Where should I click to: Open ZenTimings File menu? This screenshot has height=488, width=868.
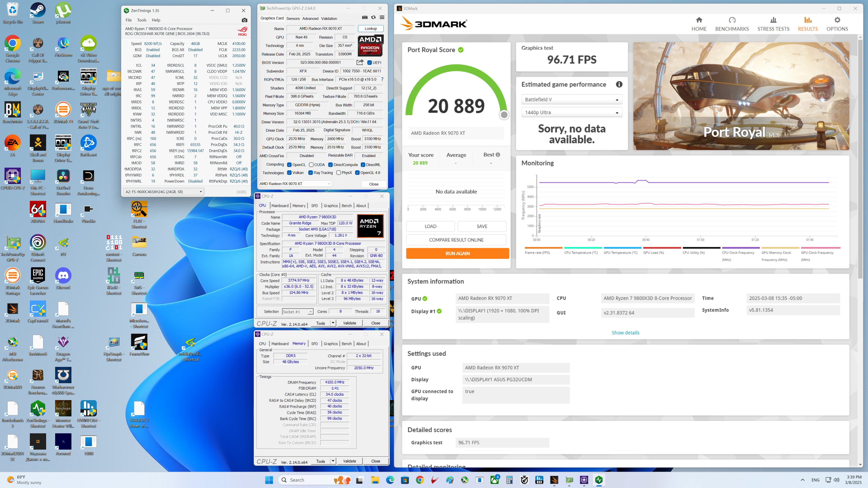[128, 20]
